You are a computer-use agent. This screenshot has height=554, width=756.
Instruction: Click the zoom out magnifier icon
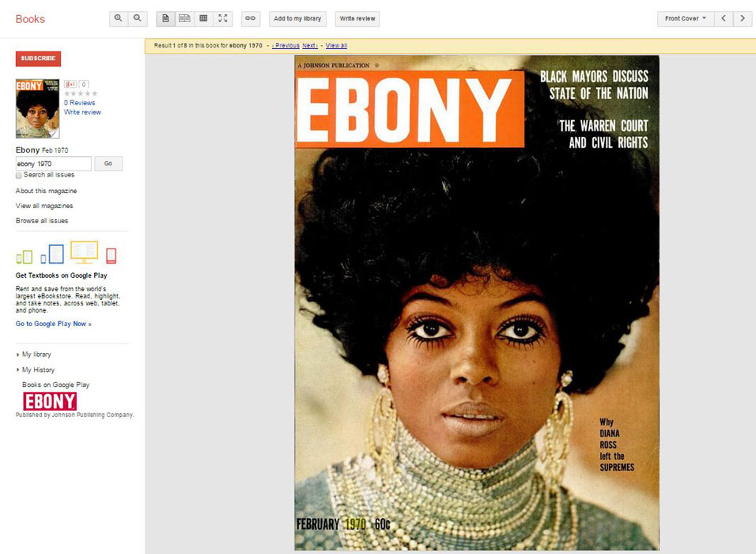[138, 18]
